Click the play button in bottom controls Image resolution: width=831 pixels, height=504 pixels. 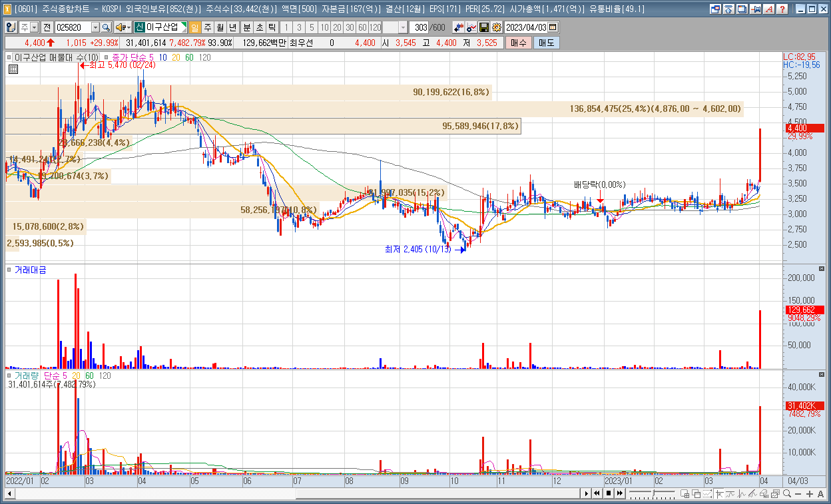click(587, 494)
